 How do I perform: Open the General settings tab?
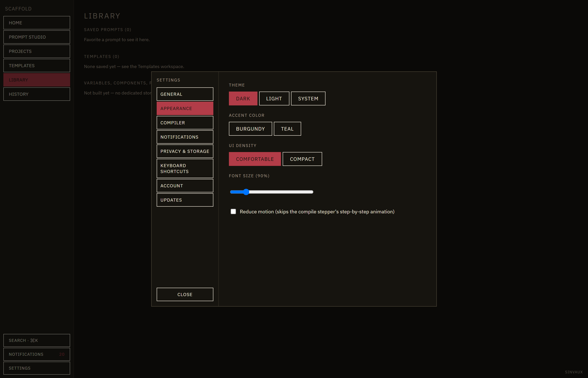(185, 94)
